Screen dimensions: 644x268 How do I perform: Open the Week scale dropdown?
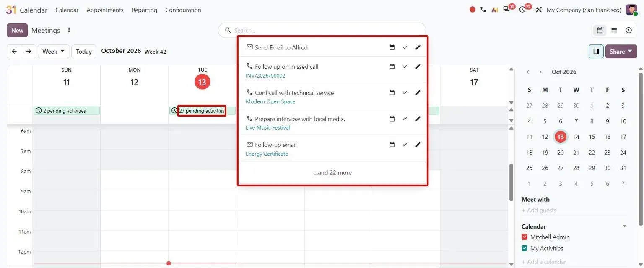pos(54,52)
